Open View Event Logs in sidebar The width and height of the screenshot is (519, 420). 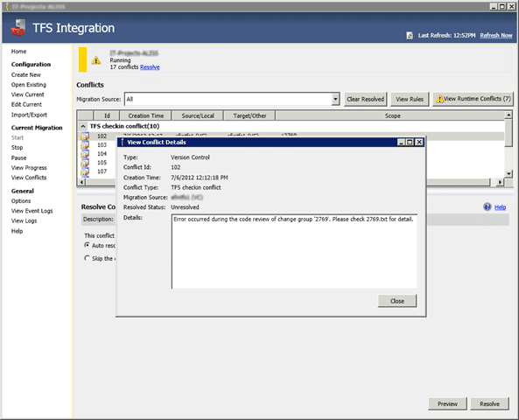pyautogui.click(x=32, y=211)
